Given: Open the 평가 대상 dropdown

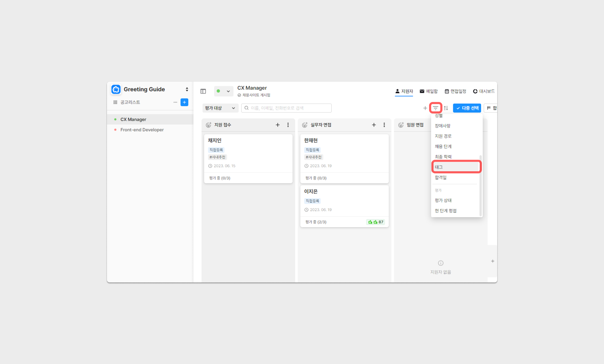Looking at the screenshot, I should pos(220,108).
